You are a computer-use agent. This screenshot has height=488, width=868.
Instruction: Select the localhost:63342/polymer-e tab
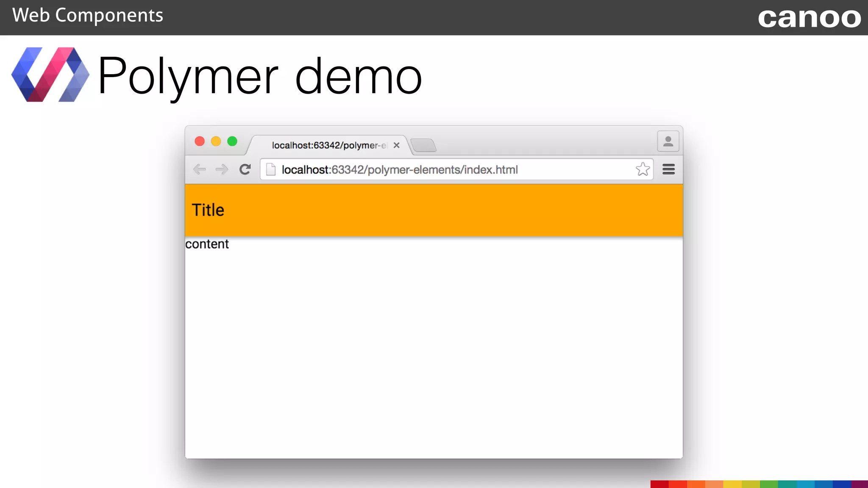(329, 145)
